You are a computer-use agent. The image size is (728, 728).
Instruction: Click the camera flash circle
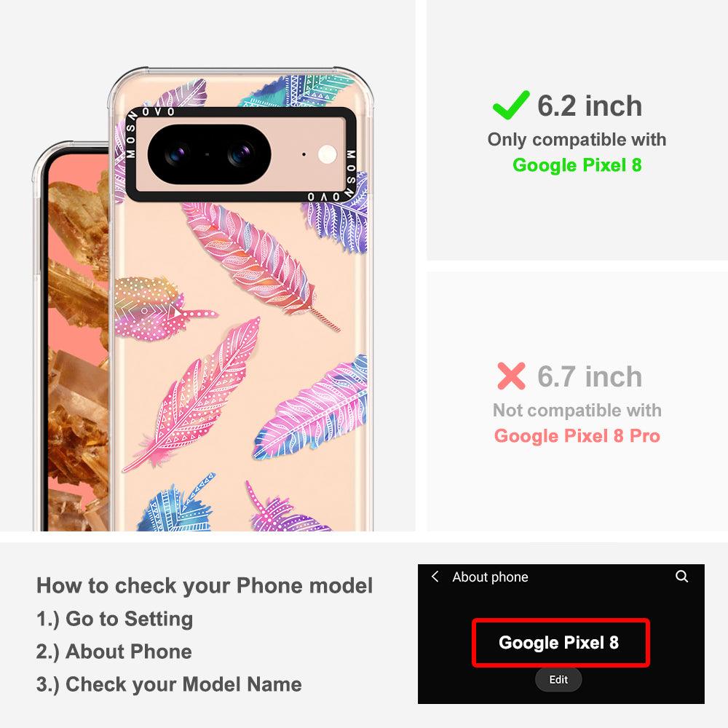[328, 154]
